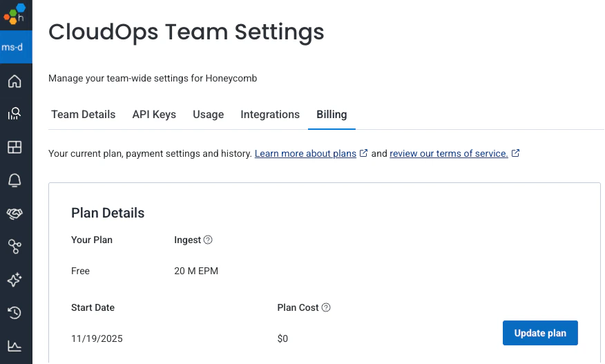Screen dimensions: 605x364
Task: Open review our terms of service link
Action: 449,153
